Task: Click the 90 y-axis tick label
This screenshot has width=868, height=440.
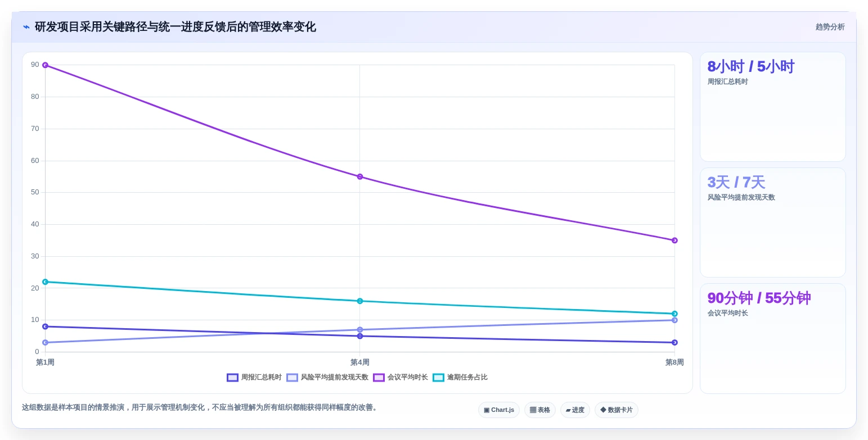Action: (35, 65)
